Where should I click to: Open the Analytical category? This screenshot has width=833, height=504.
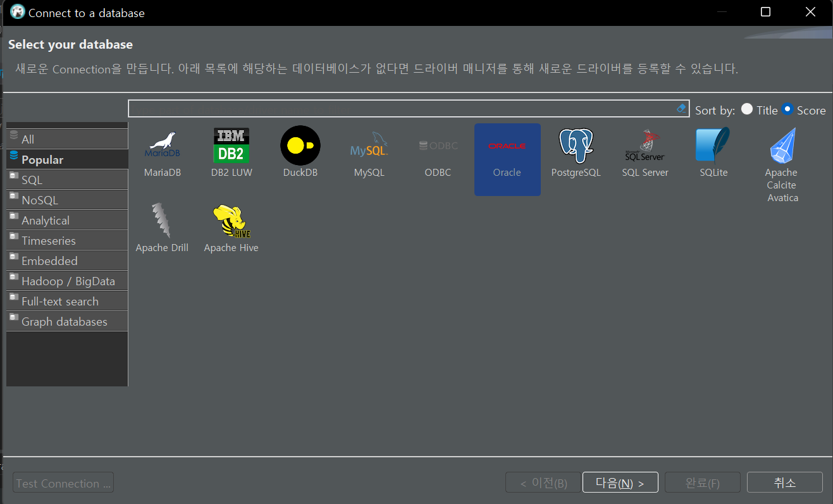67,220
